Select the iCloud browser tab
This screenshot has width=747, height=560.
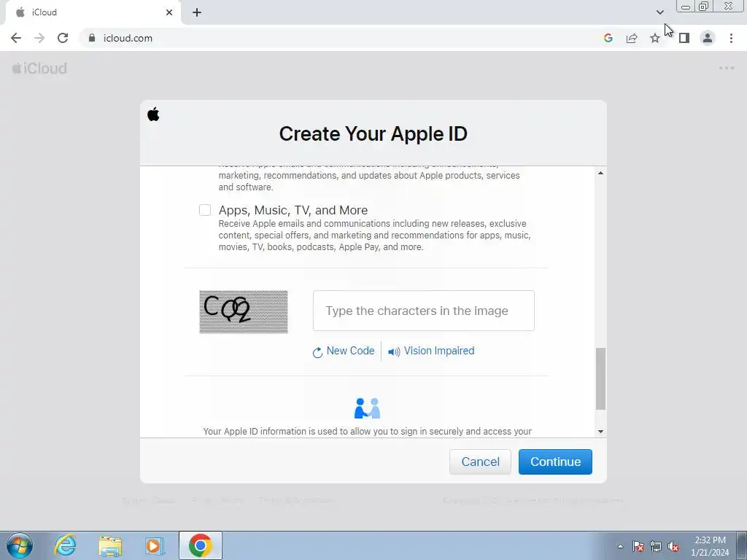[93, 12]
